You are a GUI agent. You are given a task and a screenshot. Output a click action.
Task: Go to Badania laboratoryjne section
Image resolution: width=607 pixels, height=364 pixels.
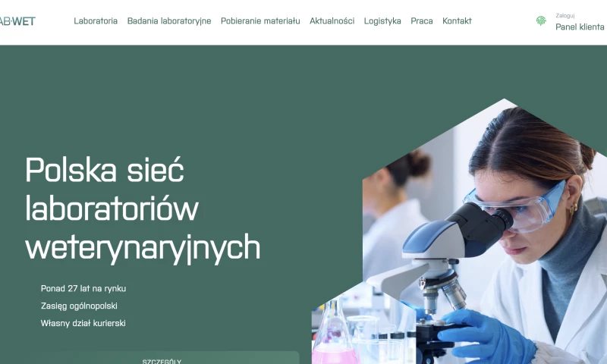(x=169, y=21)
